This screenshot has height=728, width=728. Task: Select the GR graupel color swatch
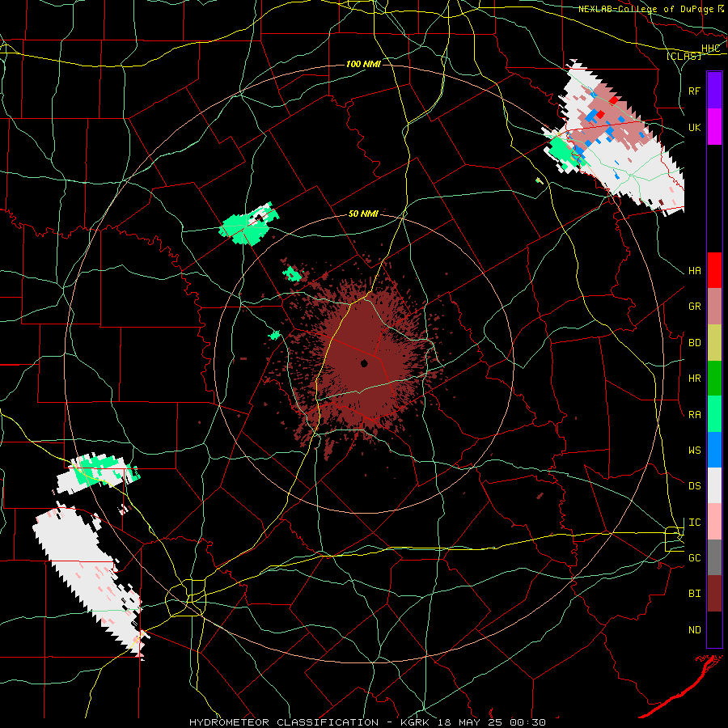[x=714, y=306]
